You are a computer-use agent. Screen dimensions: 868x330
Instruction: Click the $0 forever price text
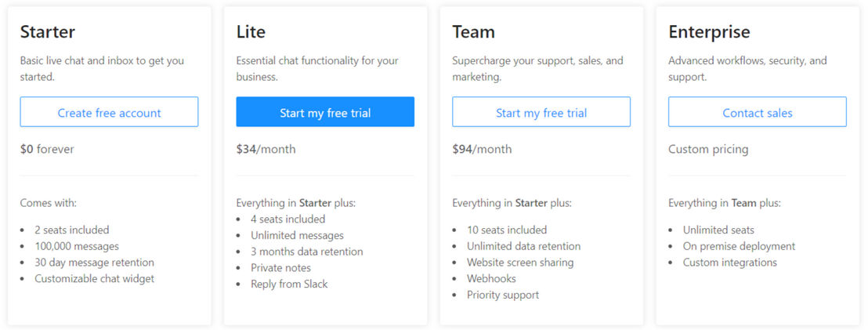tap(47, 149)
